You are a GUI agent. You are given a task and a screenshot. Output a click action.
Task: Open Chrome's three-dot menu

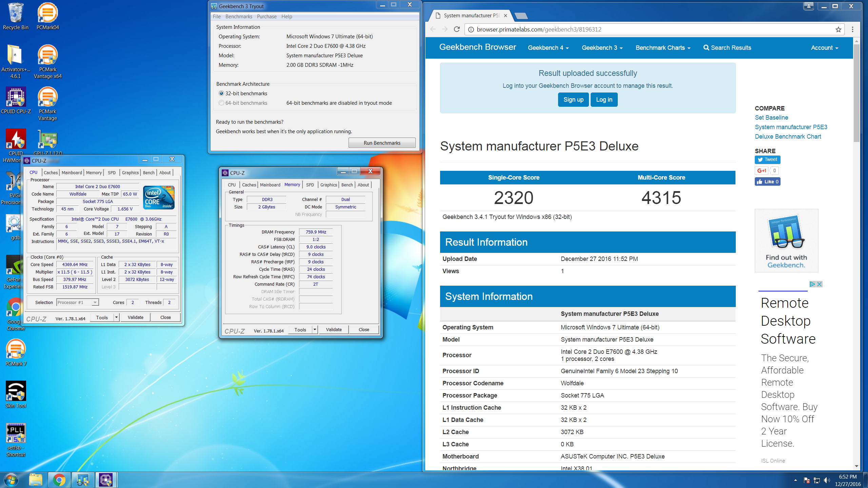(852, 29)
